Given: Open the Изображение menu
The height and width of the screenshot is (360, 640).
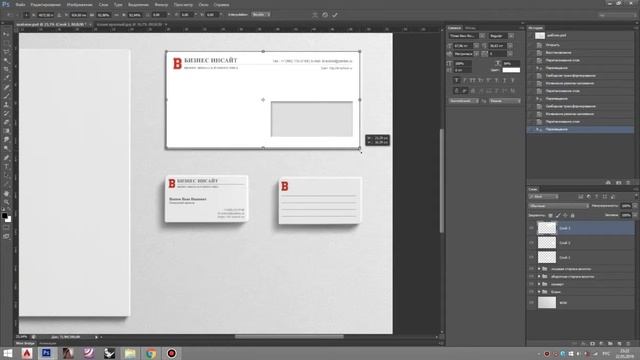Looking at the screenshot, I should pyautogui.click(x=80, y=4).
